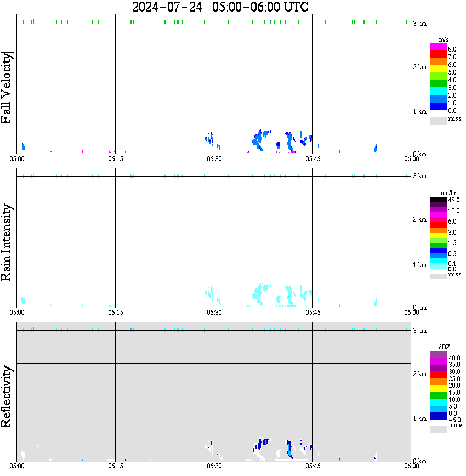
Task: Pick the red swatch in Reflectivity legend
Action: point(438,375)
